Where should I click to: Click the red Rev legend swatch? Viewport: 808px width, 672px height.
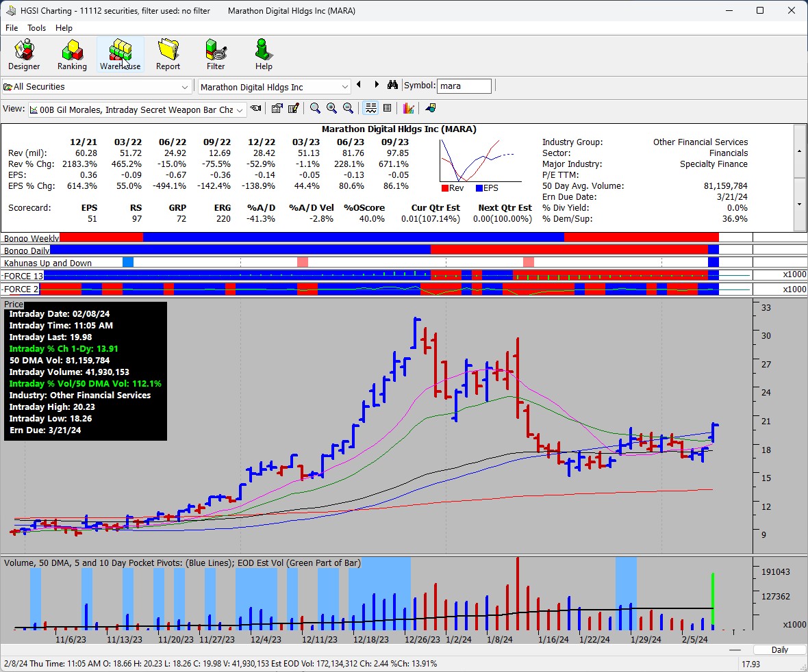[x=444, y=188]
